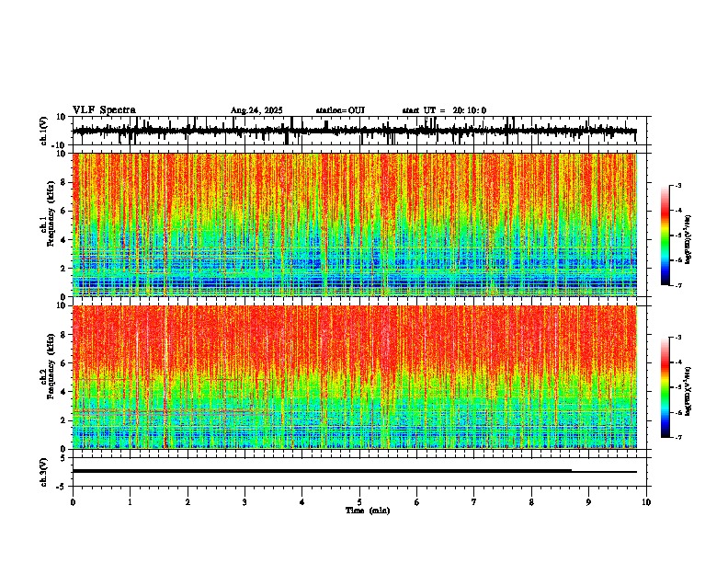Image resolution: width=728 pixels, height=563 pixels.
Task: Click the 8 kHz tick on ch.1 frequency axis
Action: [64, 182]
